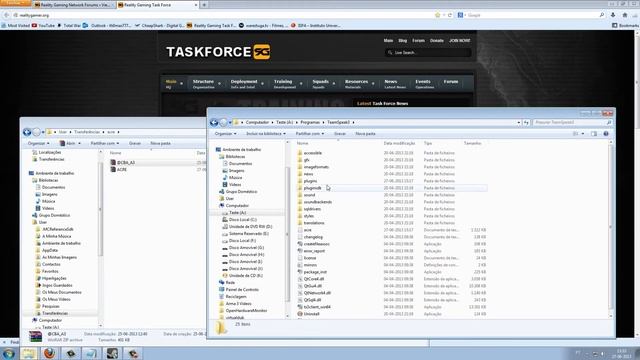640x360 pixels.
Task: Open the Explorer help icon
Action: pos(606,133)
